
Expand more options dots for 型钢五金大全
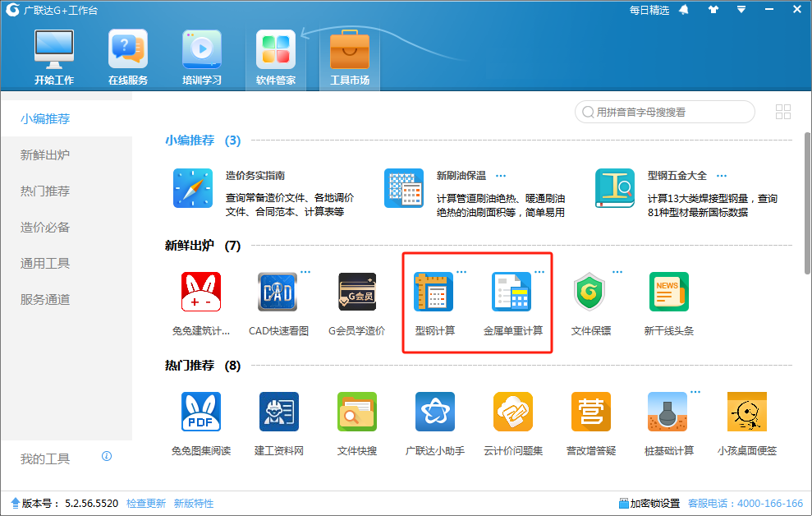(x=722, y=176)
